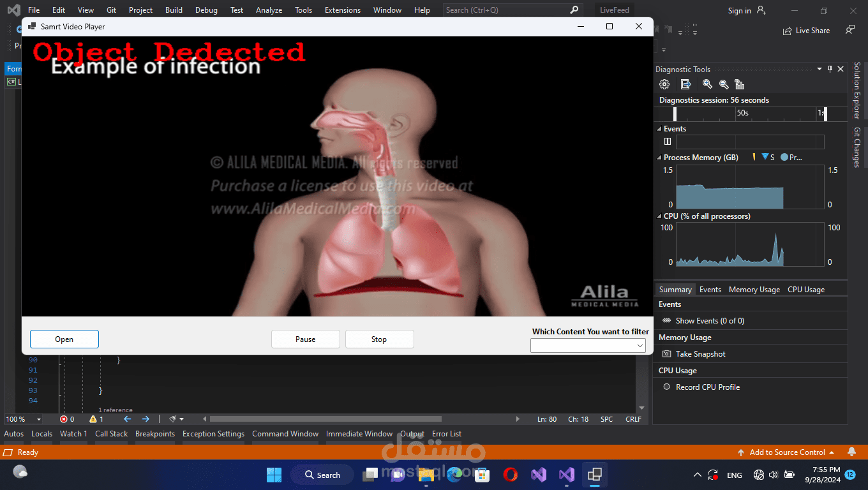Open the content filter combo box
Image resolution: width=868 pixels, height=490 pixels.
click(x=588, y=345)
